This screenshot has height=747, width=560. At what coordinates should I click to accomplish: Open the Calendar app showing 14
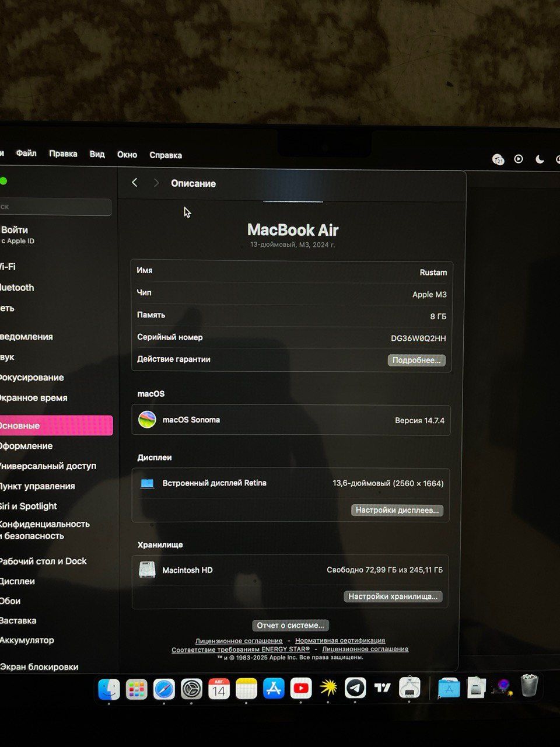pyautogui.click(x=219, y=689)
